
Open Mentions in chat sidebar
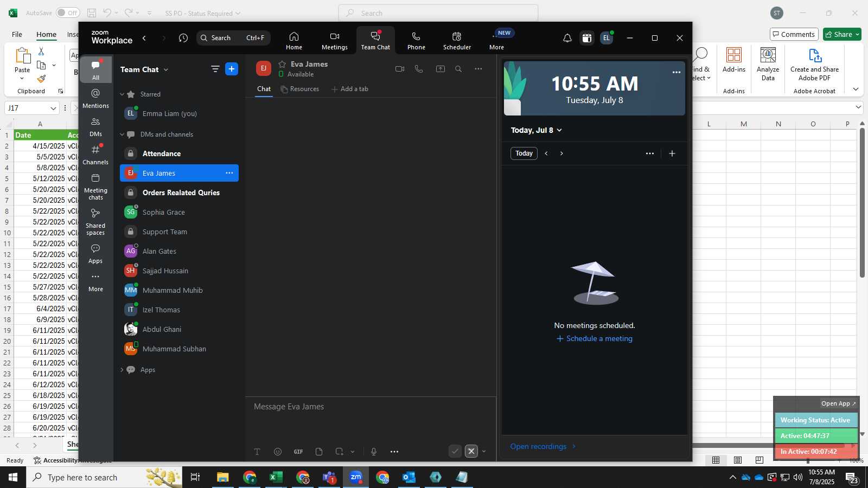coord(95,98)
